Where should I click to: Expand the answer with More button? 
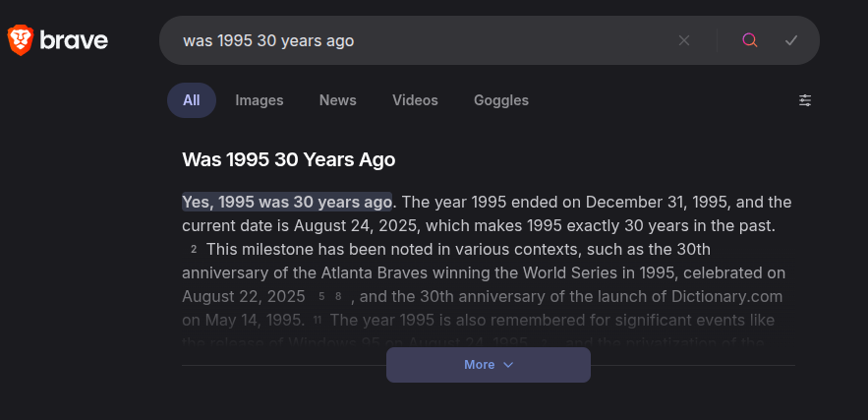coord(480,365)
